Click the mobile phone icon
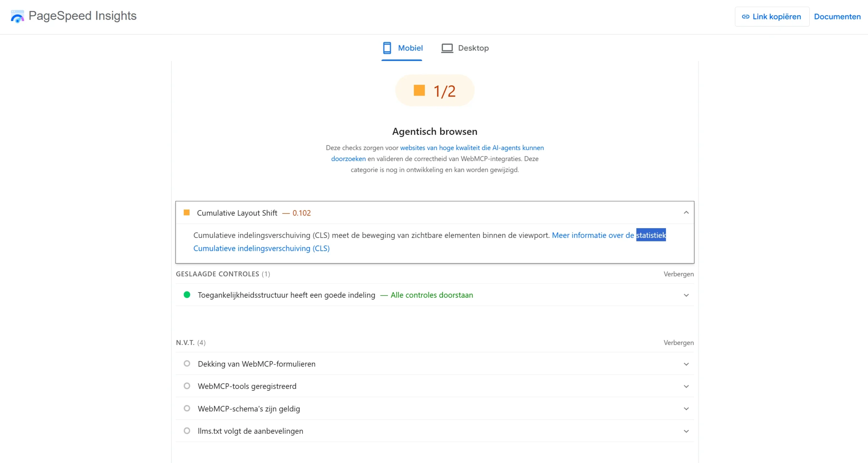The image size is (868, 463). click(387, 48)
